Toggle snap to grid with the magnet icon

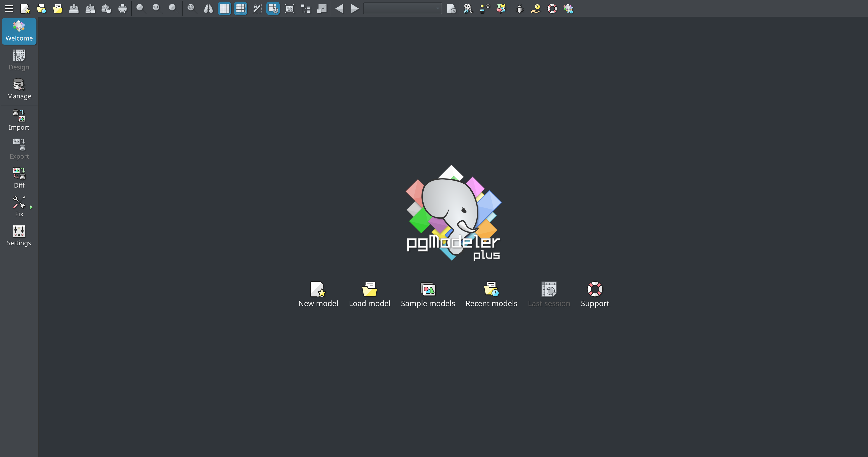273,8
